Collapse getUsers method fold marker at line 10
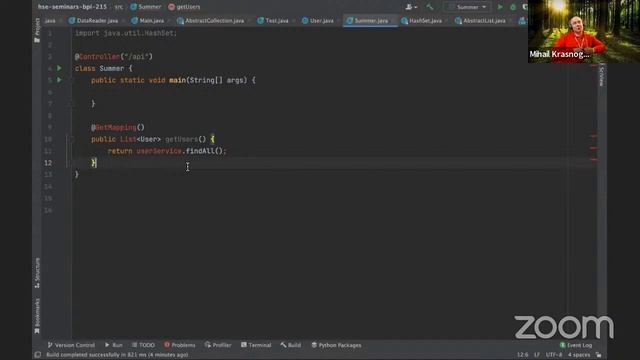Screen dimensions: 640x360 (71, 139)
